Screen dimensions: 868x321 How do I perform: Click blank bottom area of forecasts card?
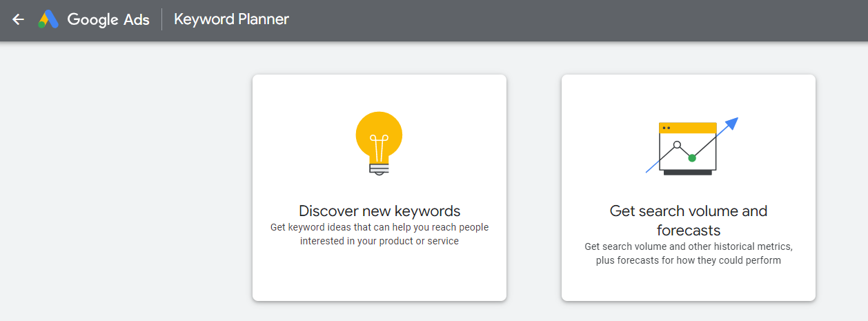click(x=689, y=284)
